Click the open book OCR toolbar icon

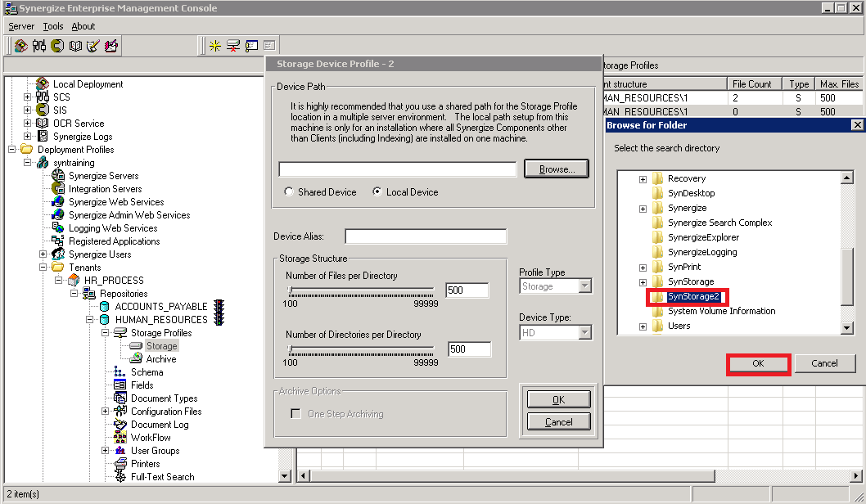tap(75, 46)
